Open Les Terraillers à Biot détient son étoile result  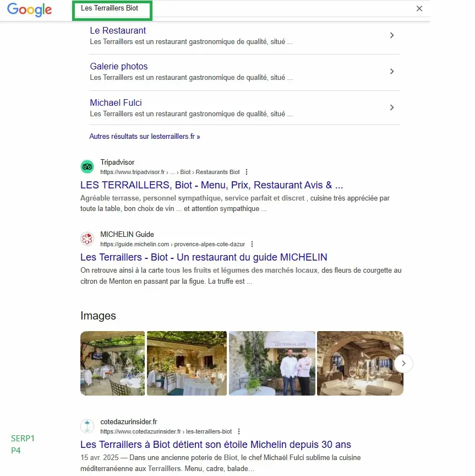[x=216, y=445]
